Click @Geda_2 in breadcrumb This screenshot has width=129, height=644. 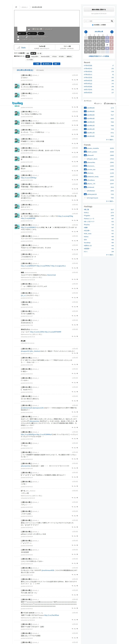tap(25, 7)
